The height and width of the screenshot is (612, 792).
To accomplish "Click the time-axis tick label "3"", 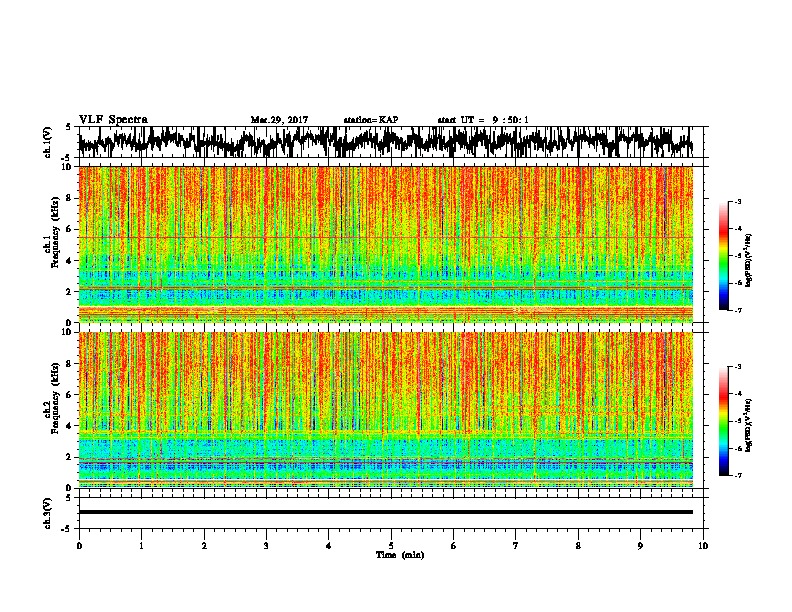I will [266, 546].
